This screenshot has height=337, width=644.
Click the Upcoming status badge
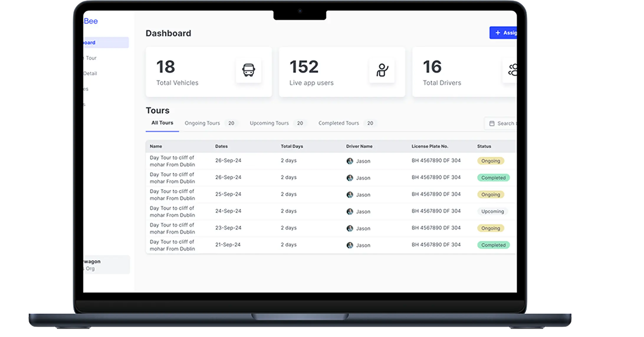492,211
